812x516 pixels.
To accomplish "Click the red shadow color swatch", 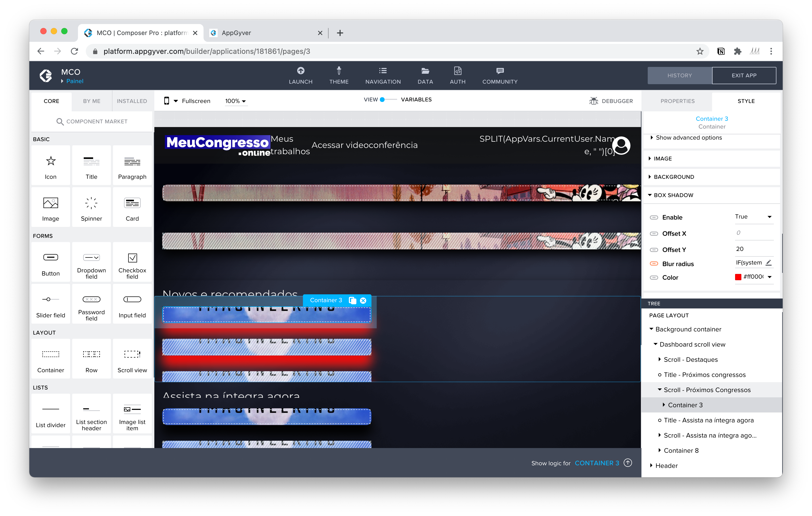I will 738,277.
